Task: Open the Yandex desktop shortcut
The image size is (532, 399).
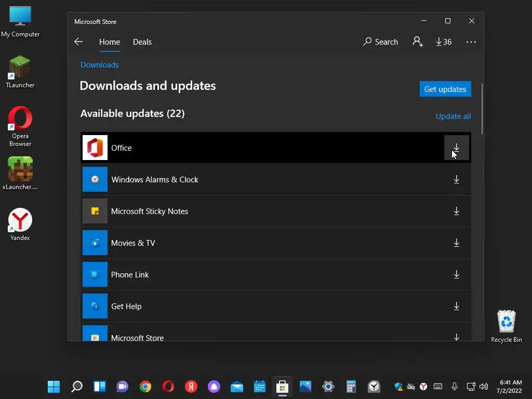Action: point(20,224)
